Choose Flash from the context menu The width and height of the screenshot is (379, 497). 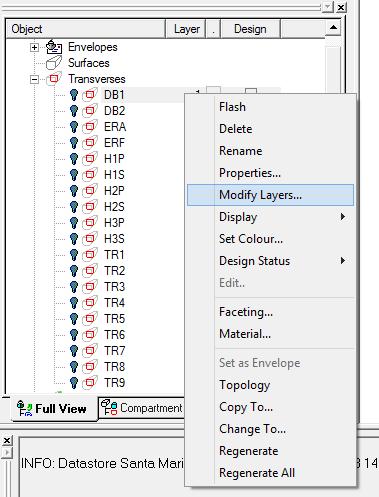tap(270, 107)
